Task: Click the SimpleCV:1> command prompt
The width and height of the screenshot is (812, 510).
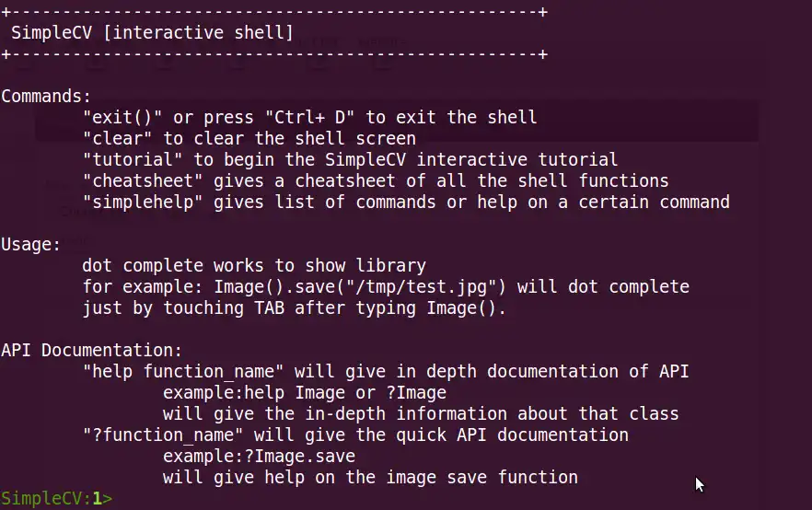Action: pyautogui.click(x=57, y=499)
